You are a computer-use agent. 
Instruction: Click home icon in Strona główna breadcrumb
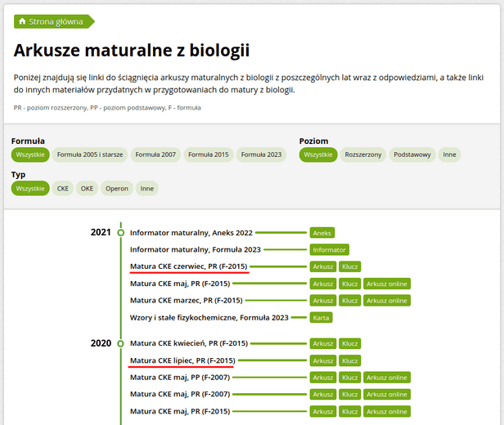[22, 21]
